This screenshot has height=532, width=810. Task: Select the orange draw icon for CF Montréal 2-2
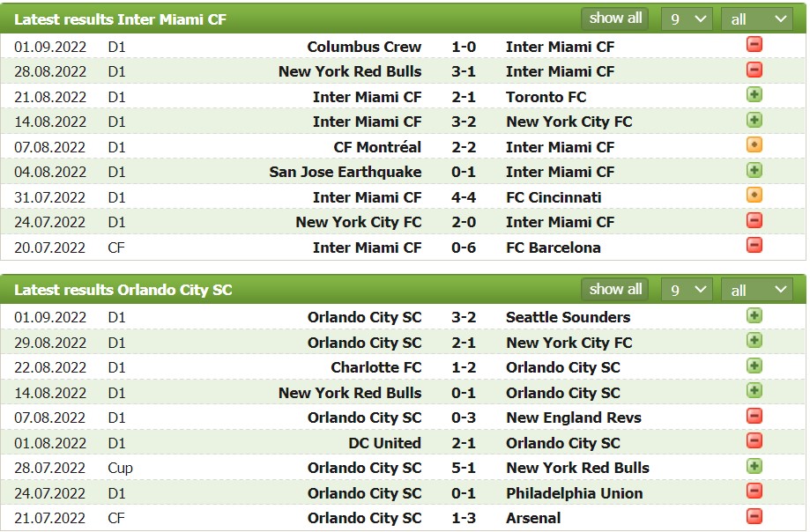754,146
